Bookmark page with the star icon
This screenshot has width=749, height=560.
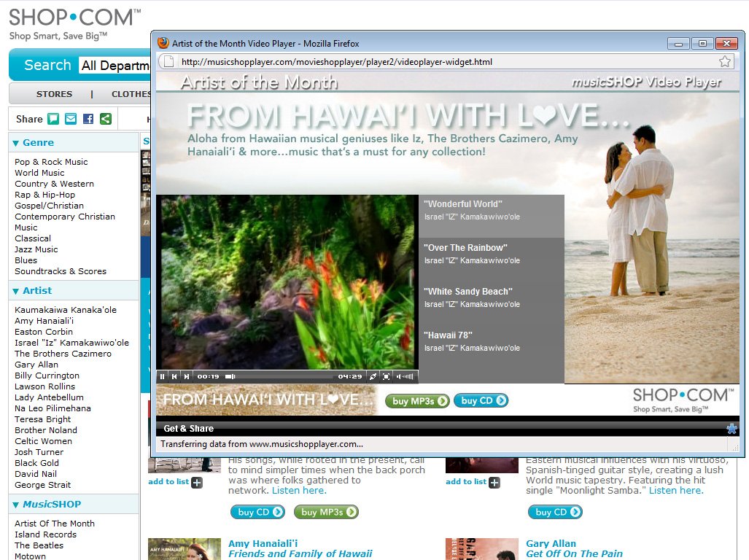(725, 61)
